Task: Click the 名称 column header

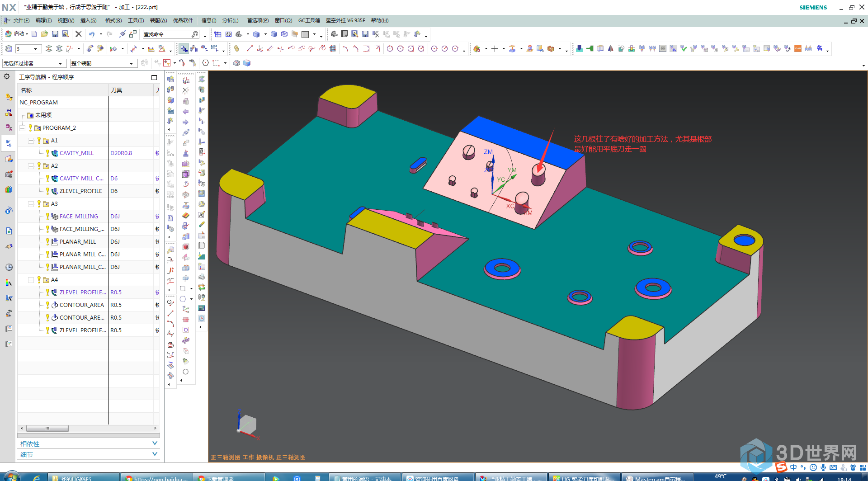Action: click(63, 90)
